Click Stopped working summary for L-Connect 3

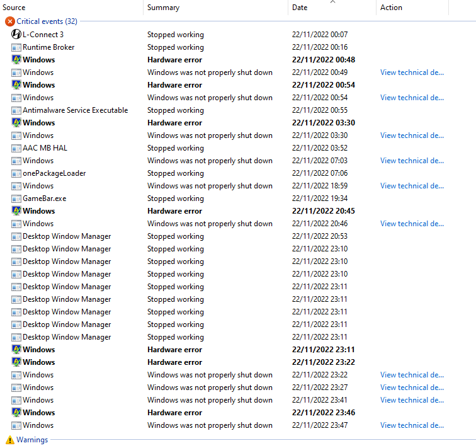[176, 35]
